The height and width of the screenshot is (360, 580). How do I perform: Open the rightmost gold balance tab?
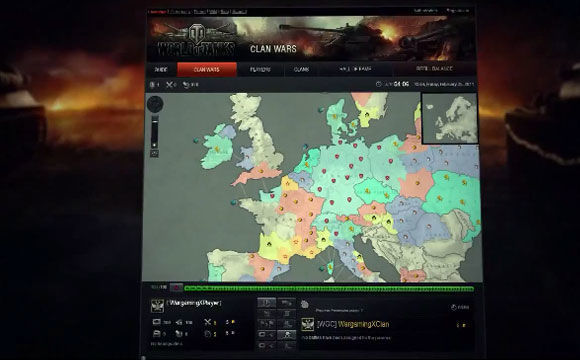pos(434,69)
